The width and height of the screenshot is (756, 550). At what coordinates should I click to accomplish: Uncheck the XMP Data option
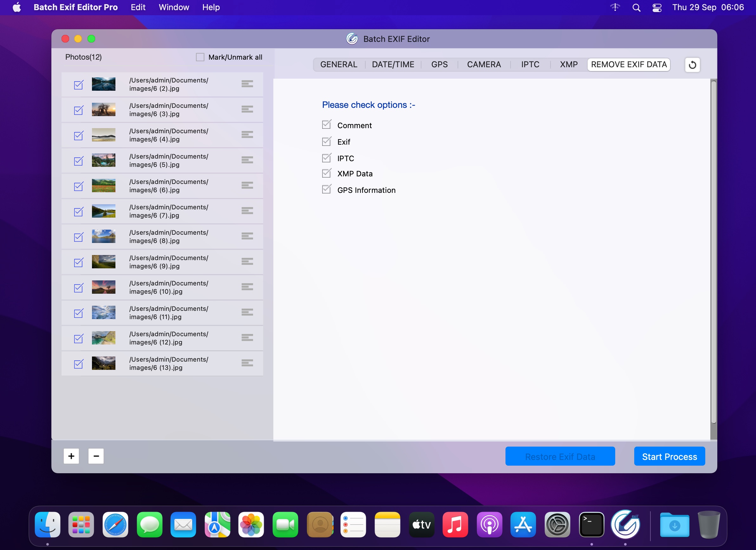(326, 173)
